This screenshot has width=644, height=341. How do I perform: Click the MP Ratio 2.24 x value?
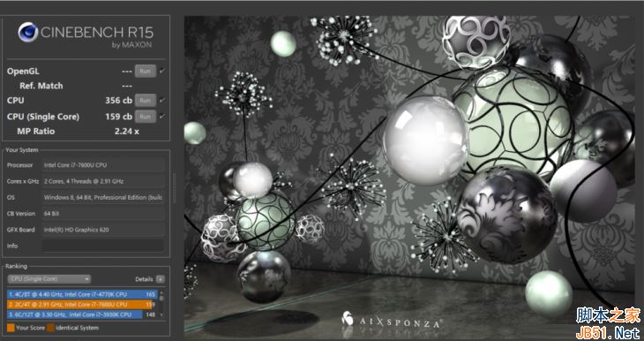pos(126,132)
